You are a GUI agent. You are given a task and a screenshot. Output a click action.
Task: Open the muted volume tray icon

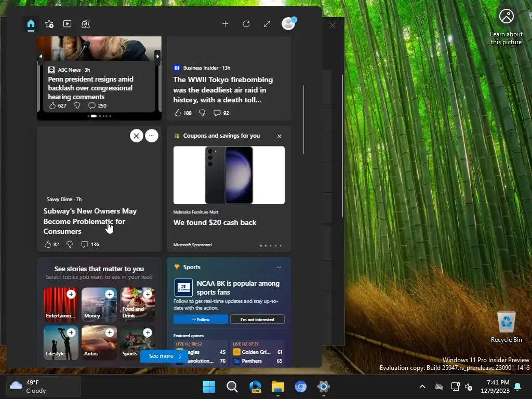469,387
